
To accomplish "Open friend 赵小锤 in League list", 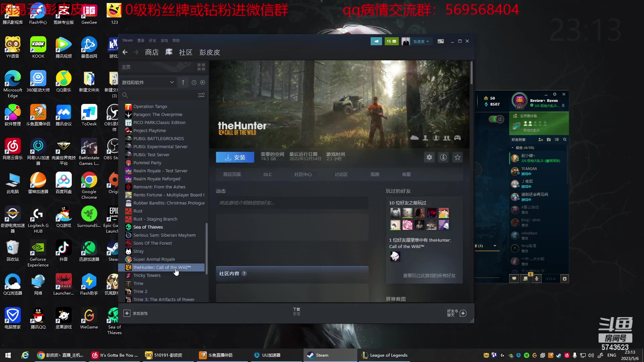I will coord(538,158).
